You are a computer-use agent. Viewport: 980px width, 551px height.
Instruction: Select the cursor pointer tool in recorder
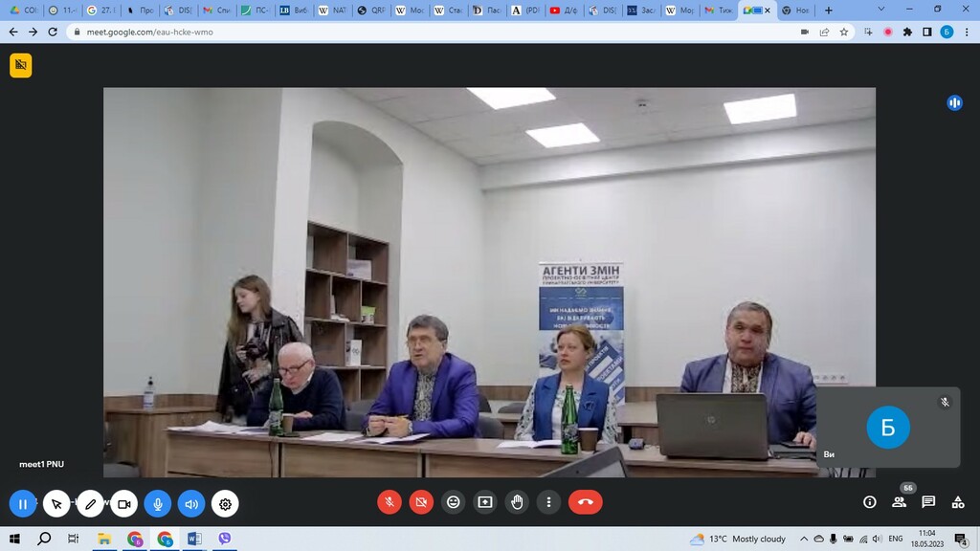click(x=56, y=503)
